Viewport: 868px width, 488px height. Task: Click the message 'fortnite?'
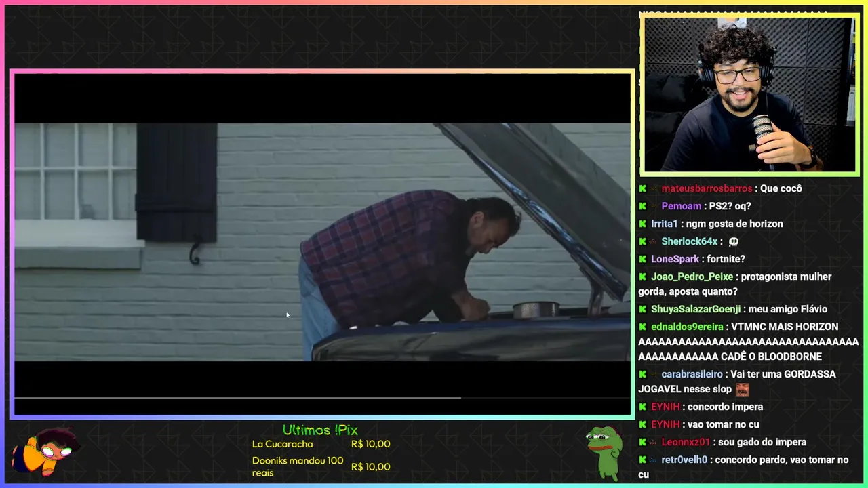[726, 259]
